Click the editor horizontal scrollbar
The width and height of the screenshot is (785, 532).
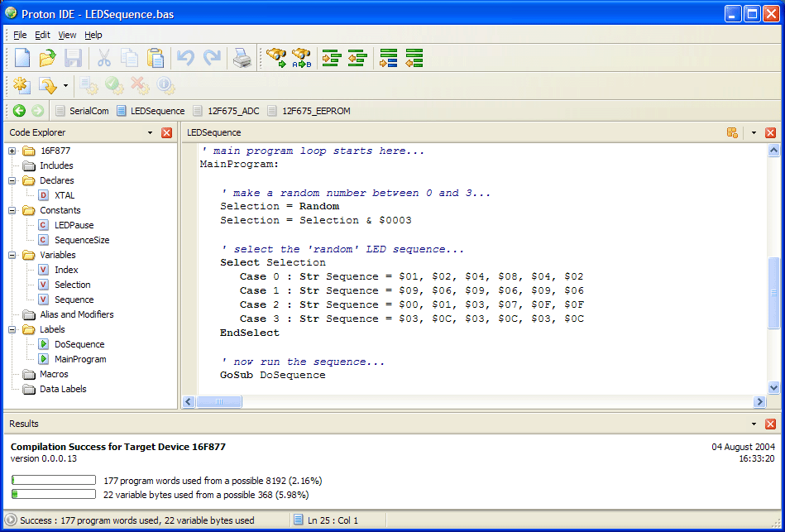coord(219,402)
